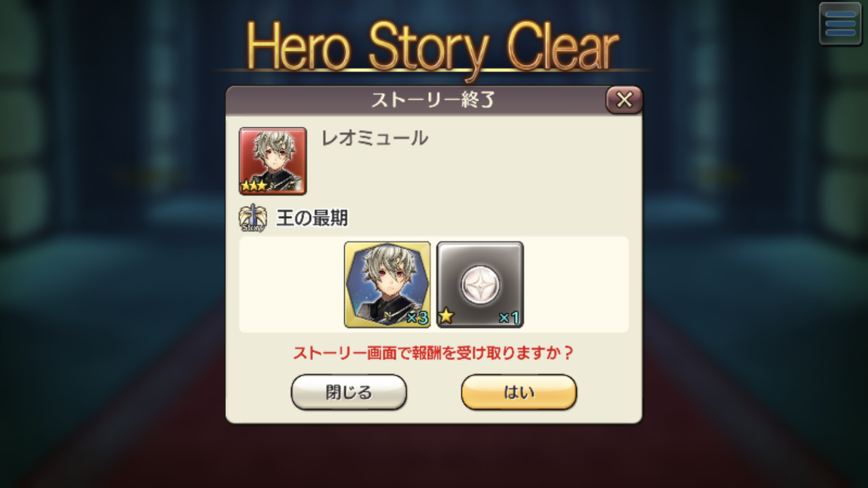Screen dimensions: 868x488
Task: Tap the gold star on the silver coin reward
Action: (446, 316)
